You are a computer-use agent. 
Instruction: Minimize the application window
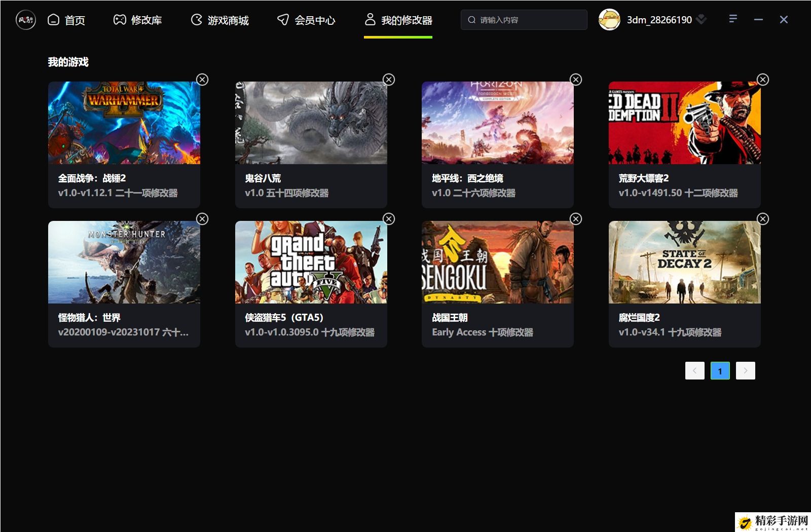click(x=758, y=19)
